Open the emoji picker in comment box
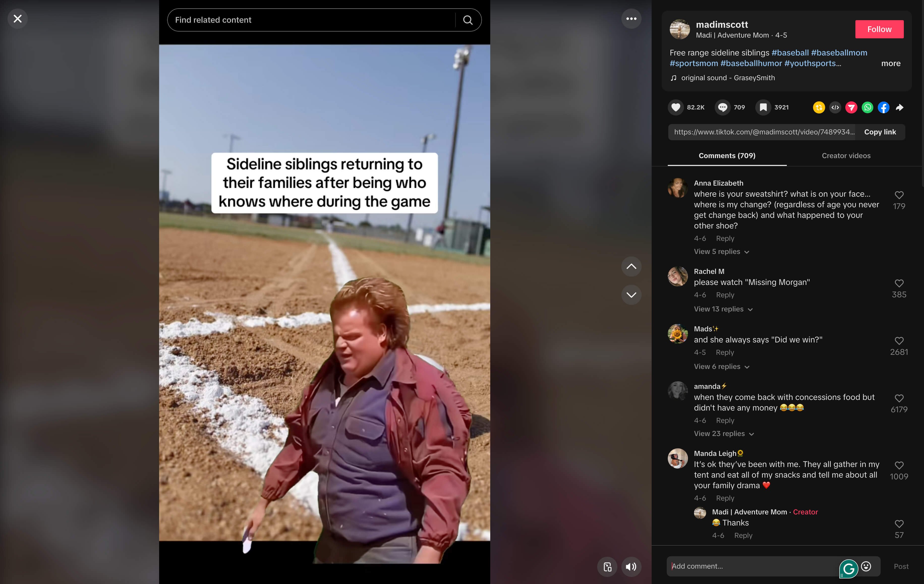The image size is (924, 584). [866, 566]
